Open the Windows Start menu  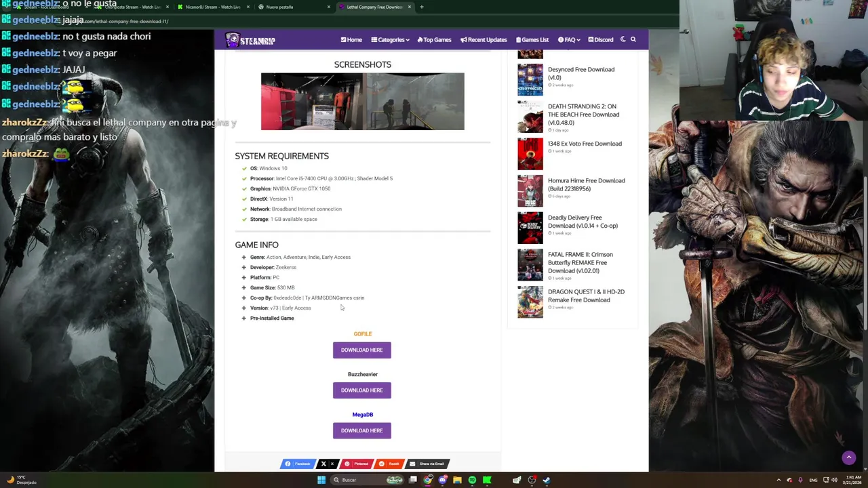click(x=321, y=480)
